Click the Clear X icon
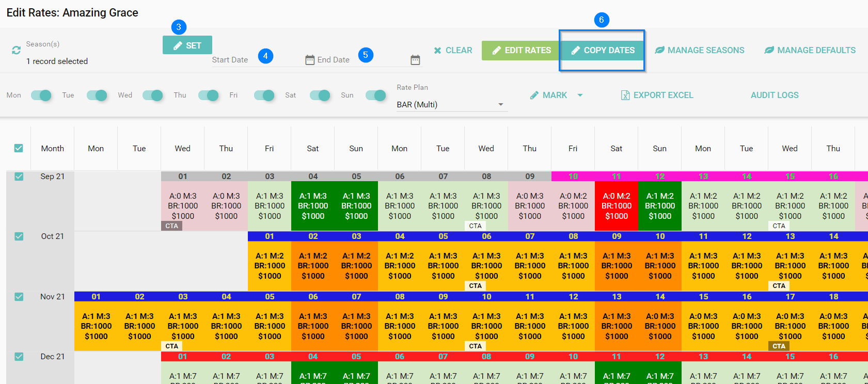 [x=437, y=51]
